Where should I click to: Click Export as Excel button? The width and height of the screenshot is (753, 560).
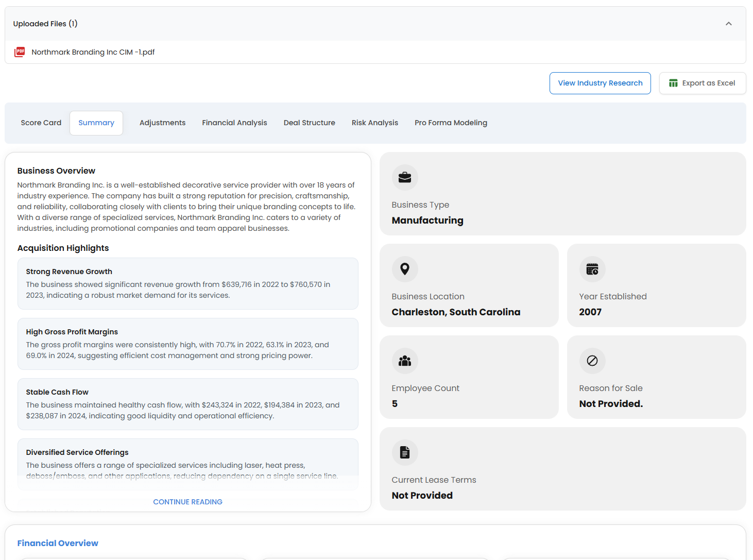tap(703, 83)
